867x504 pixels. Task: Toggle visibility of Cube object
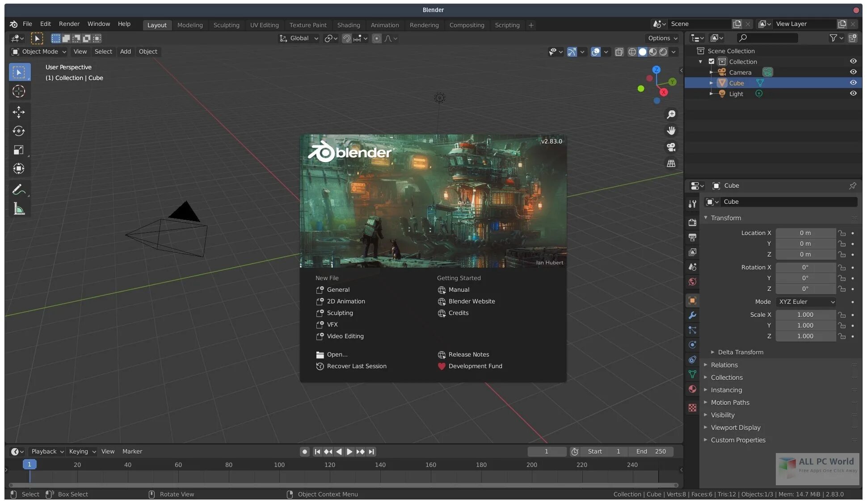[x=853, y=83]
